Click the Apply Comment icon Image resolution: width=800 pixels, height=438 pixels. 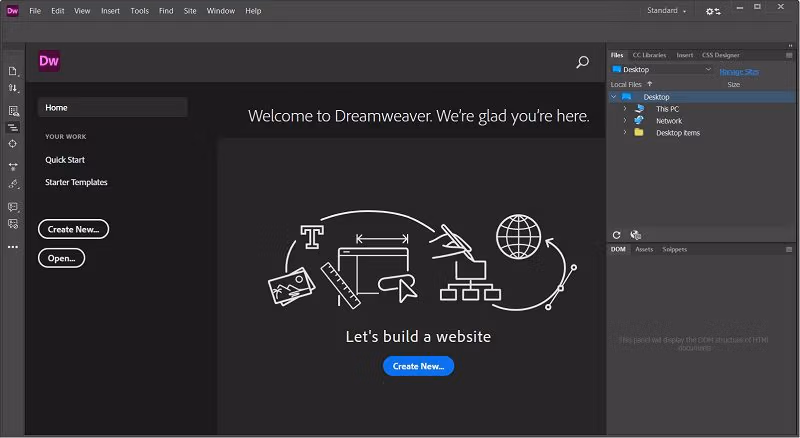[x=13, y=207]
